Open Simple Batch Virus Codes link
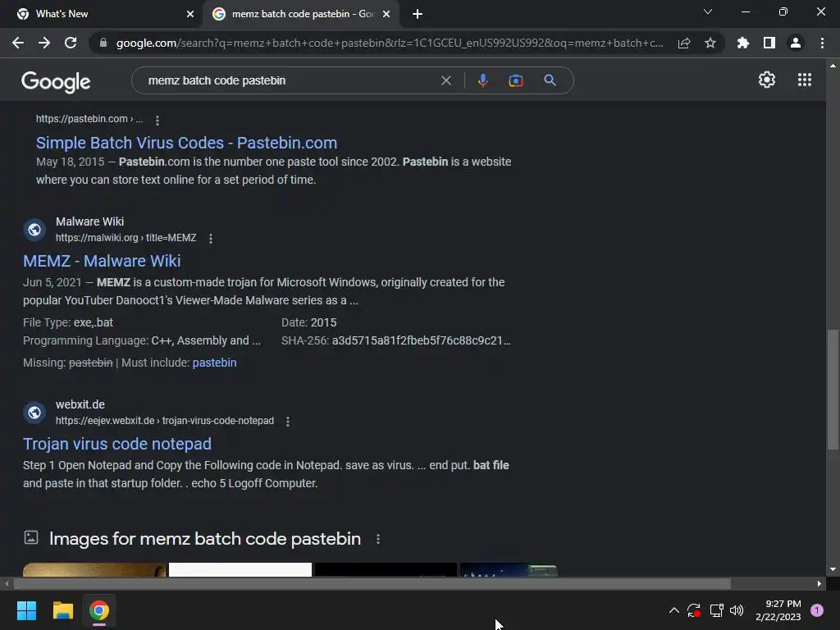 pos(186,143)
